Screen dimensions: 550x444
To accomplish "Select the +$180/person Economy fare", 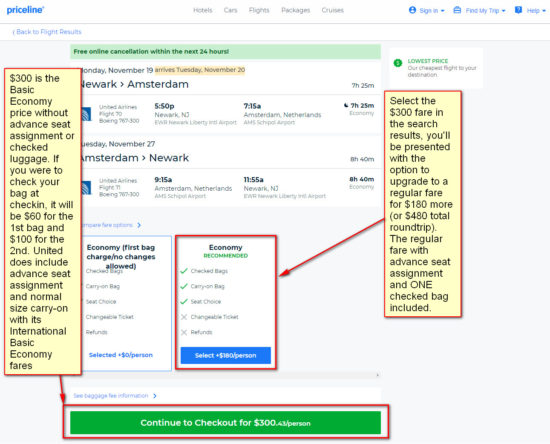I will click(226, 355).
